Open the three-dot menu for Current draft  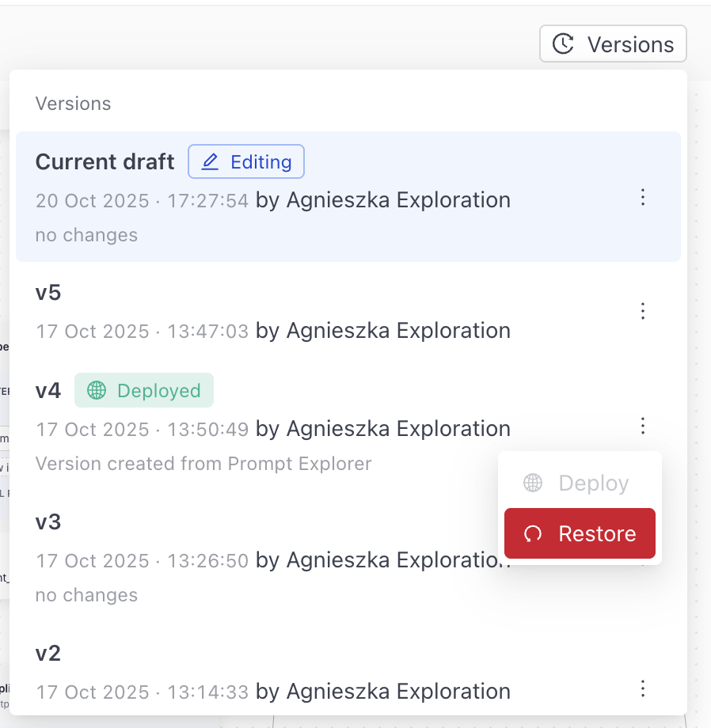pos(643,198)
